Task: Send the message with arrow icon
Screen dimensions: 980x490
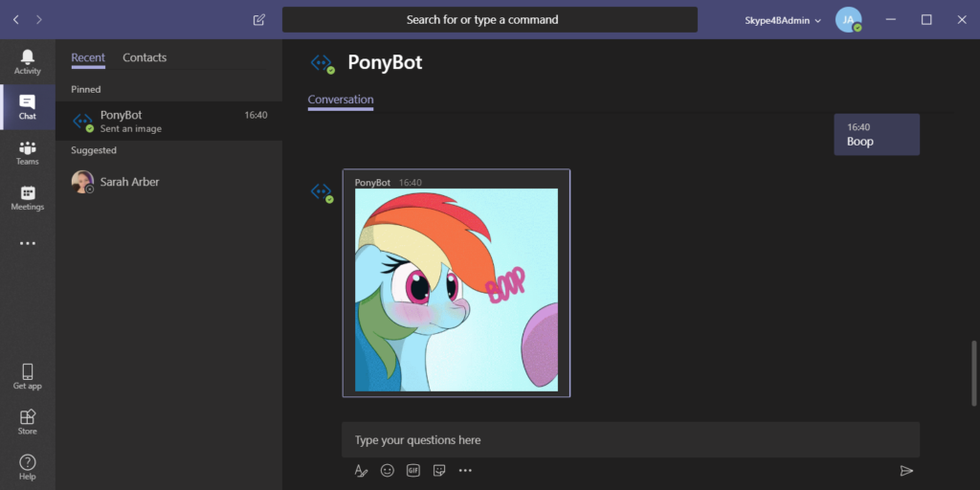Action: click(x=906, y=471)
